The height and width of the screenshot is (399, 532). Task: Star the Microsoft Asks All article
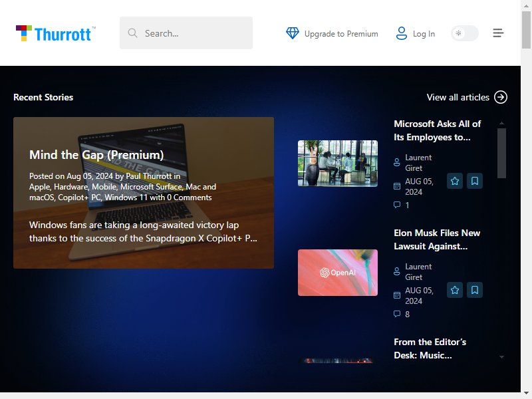[x=455, y=181]
